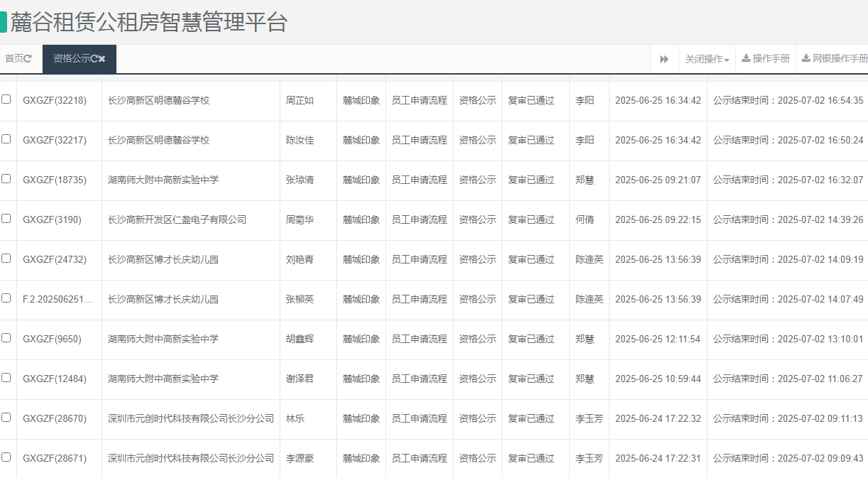Check the checkbox for row GXGZF(28671)

coord(6,458)
